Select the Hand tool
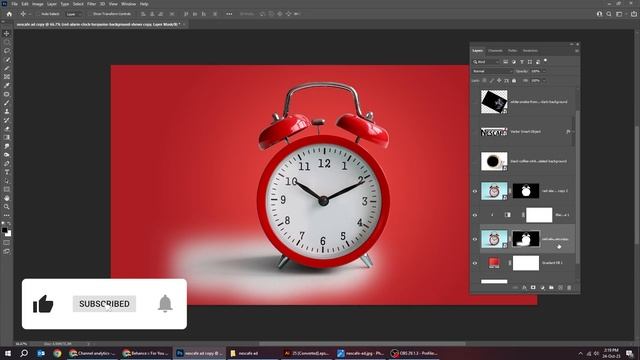 (7, 198)
